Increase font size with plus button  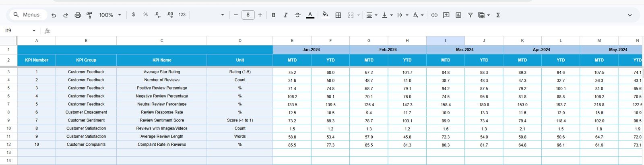click(x=260, y=15)
